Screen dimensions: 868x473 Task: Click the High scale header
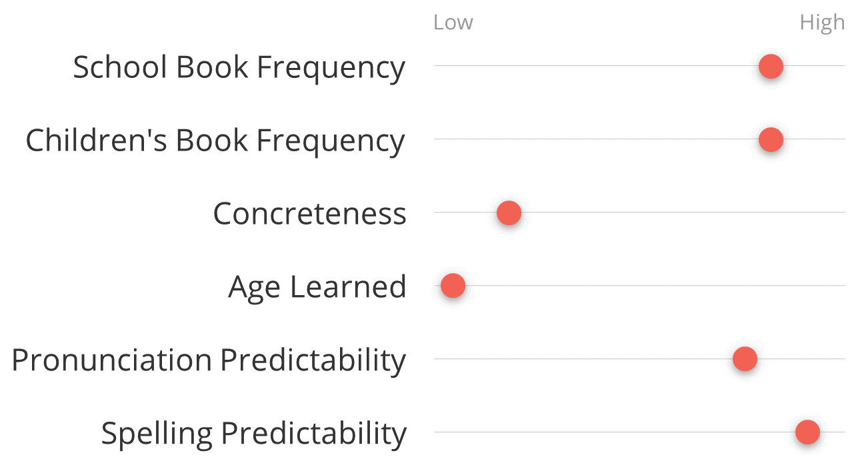[x=822, y=23]
